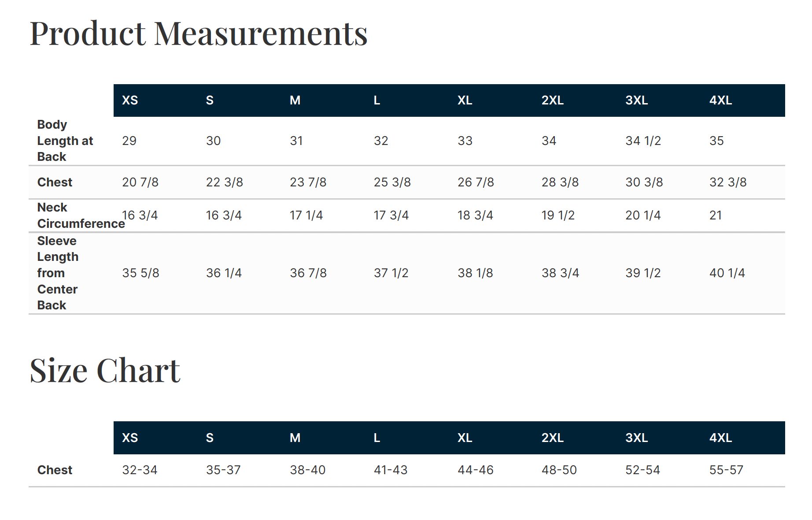
Task: Click the Size Chart heading
Action: [105, 371]
